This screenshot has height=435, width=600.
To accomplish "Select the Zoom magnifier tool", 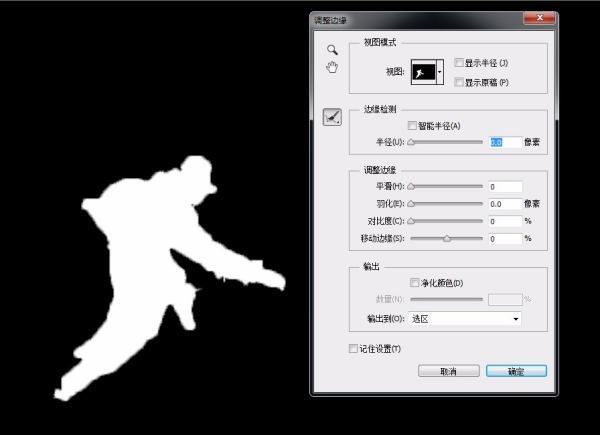I will (x=332, y=50).
